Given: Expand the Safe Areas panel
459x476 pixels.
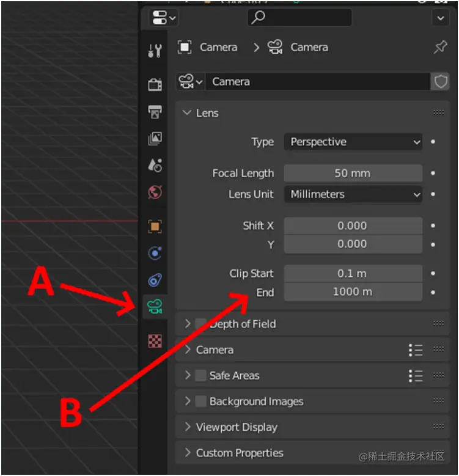Looking at the screenshot, I should coord(188,376).
